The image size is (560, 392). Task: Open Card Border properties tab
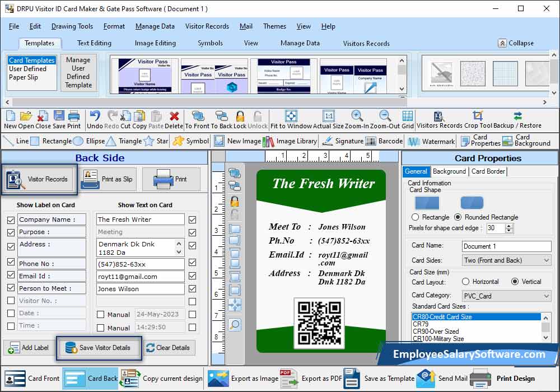point(488,171)
